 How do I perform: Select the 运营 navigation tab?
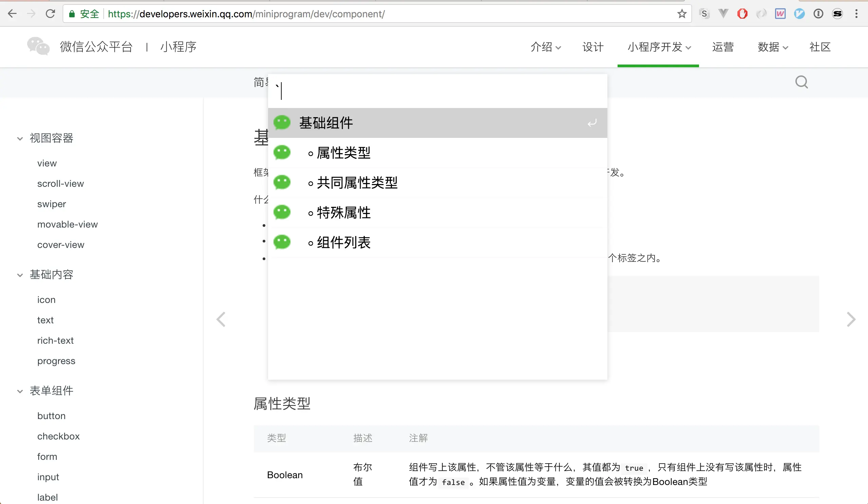coord(723,47)
